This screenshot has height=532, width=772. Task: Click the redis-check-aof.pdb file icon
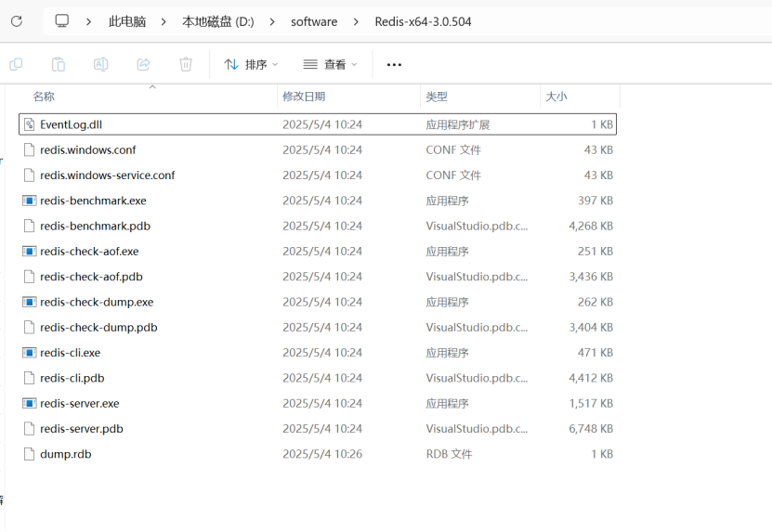point(30,277)
